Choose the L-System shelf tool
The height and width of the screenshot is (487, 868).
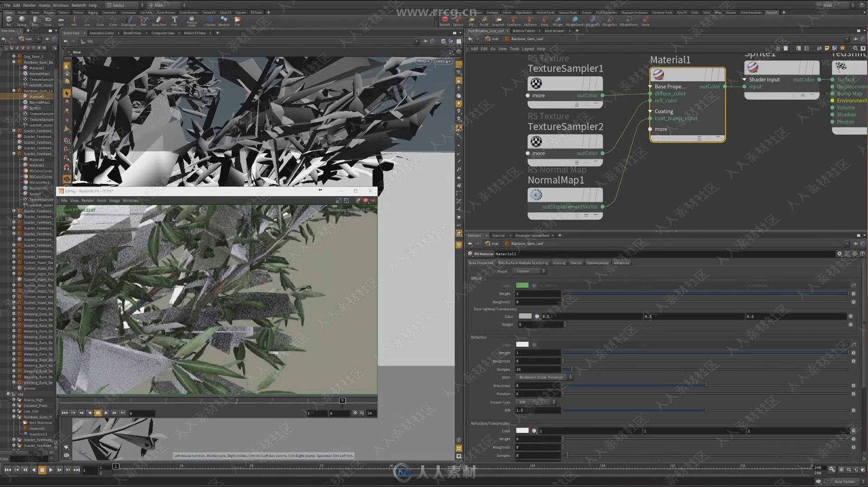[209, 21]
